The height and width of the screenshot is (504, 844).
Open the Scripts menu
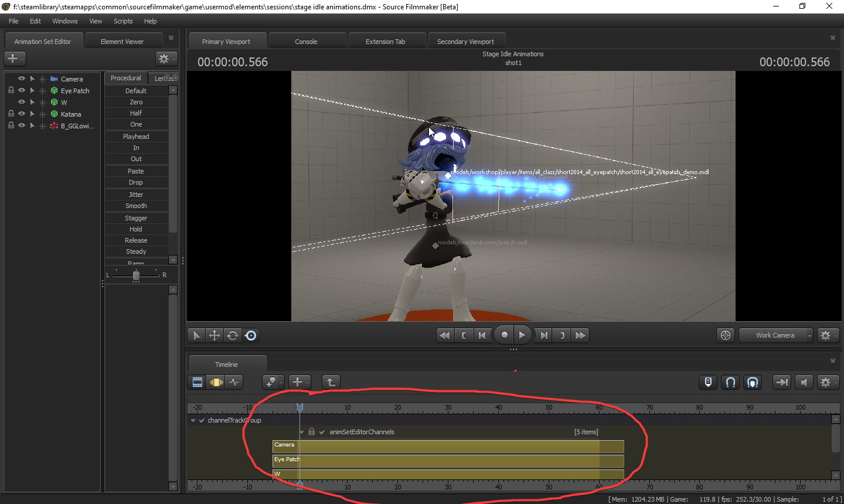pyautogui.click(x=123, y=21)
